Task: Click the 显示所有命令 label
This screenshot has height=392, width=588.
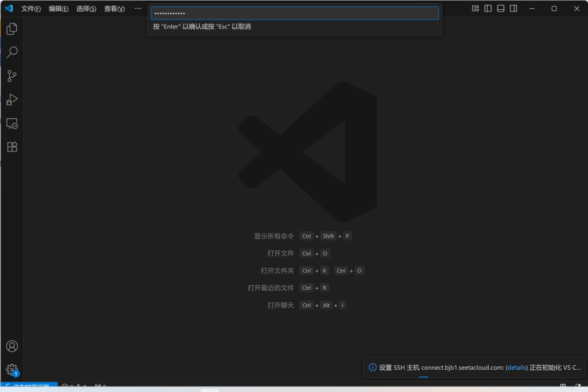Action: pyautogui.click(x=274, y=236)
